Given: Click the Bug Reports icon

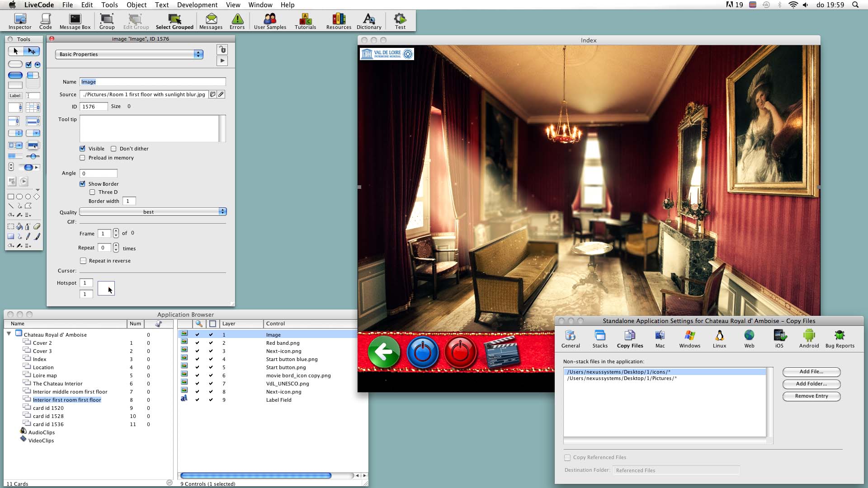Looking at the screenshot, I should coord(840,338).
